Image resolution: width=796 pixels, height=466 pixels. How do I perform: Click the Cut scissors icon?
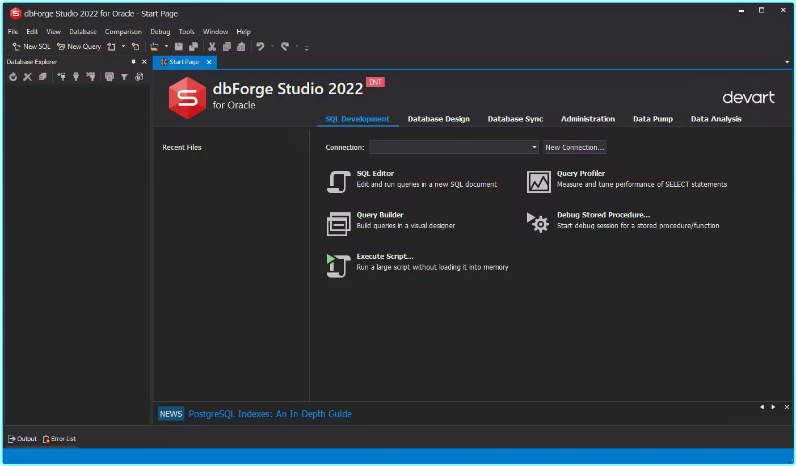point(212,47)
